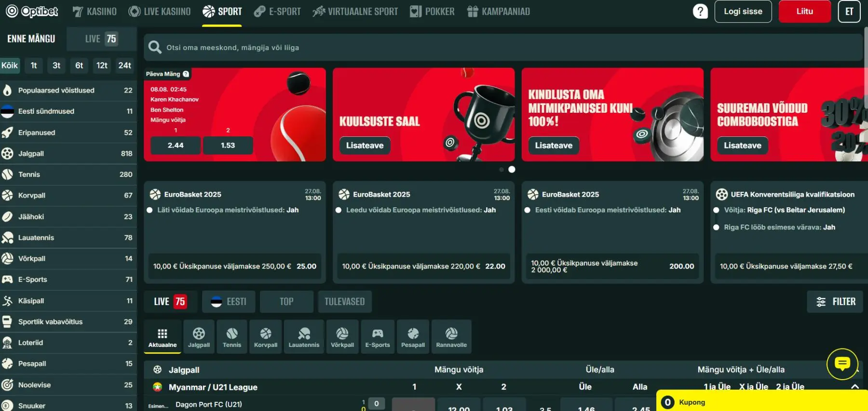Select the Rannavolle icon filter
The image size is (868, 411).
point(451,336)
